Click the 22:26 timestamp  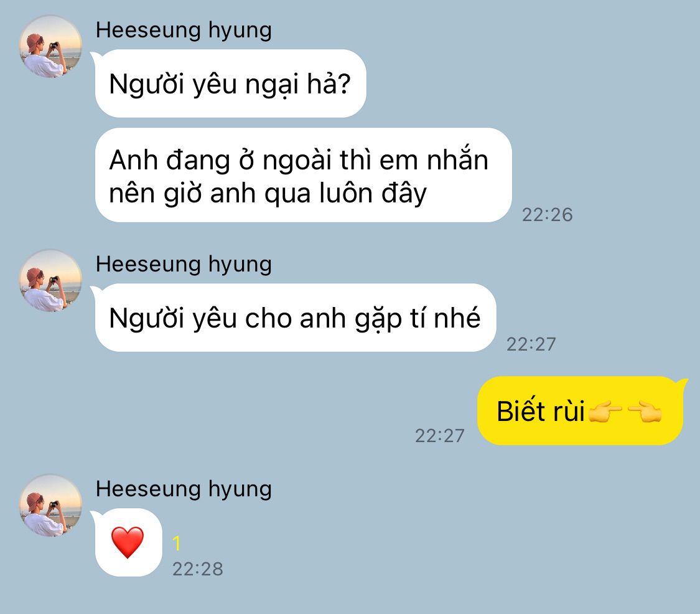pyautogui.click(x=548, y=215)
